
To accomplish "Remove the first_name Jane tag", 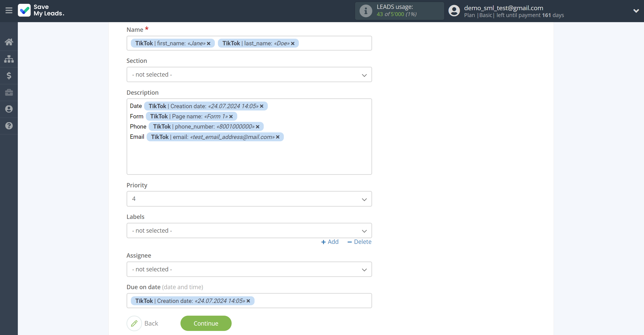I will pyautogui.click(x=209, y=44).
